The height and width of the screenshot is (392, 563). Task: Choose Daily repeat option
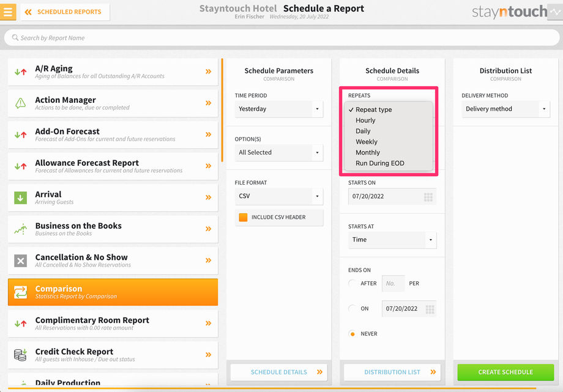(x=363, y=131)
